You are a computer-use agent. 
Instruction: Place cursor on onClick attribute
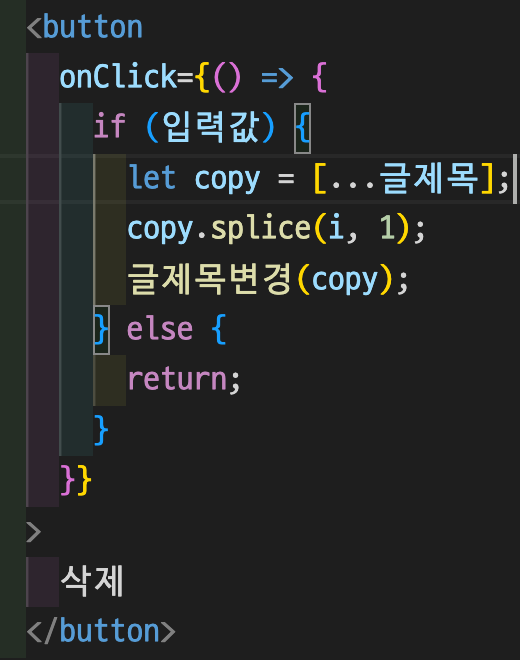click(x=118, y=77)
